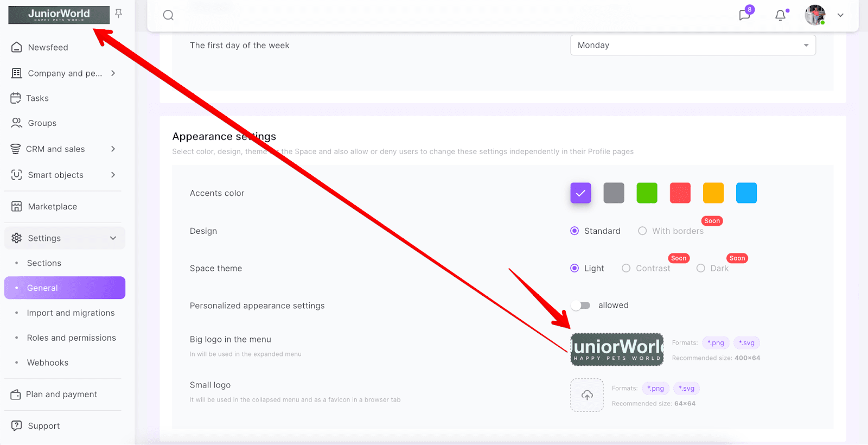Choose the green accent color
This screenshot has height=445, width=868.
(647, 193)
